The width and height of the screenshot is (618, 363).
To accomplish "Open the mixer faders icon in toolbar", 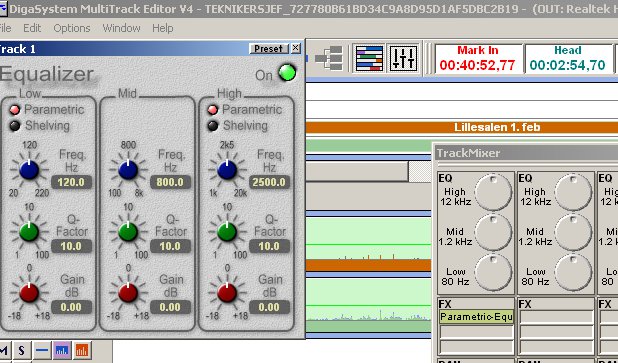I will [404, 59].
